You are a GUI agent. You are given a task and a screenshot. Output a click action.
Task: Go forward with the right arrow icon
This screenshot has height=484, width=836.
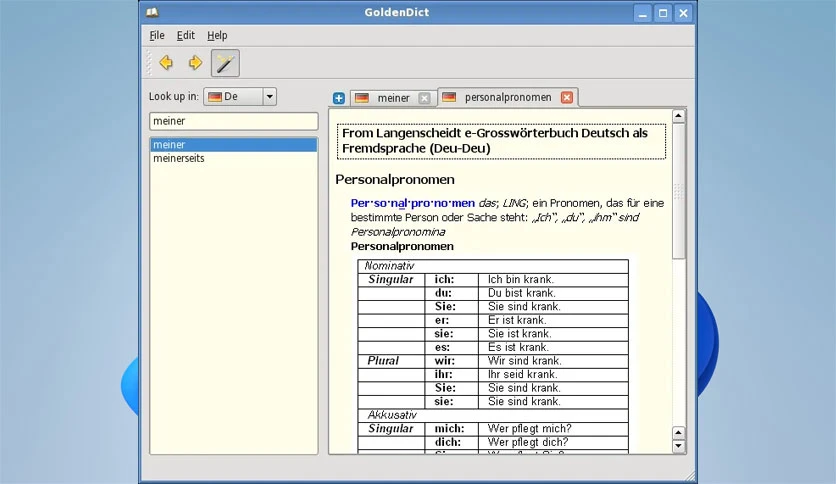tap(195, 63)
